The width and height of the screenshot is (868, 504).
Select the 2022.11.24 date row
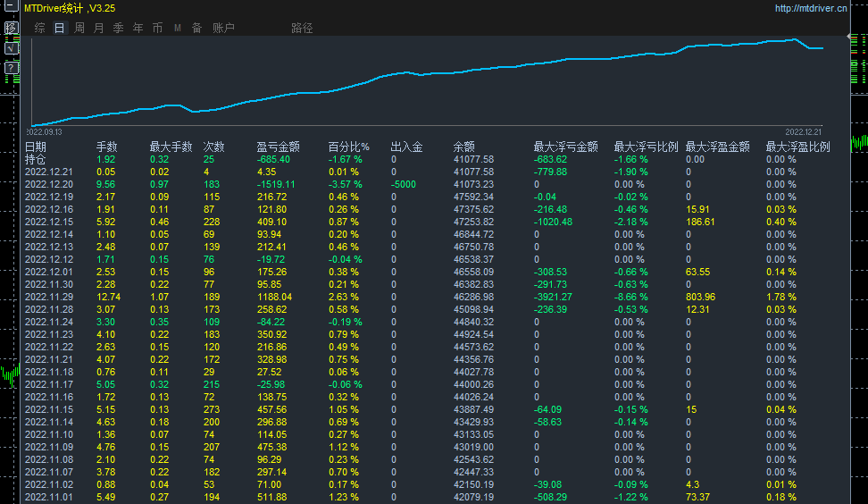(49, 323)
